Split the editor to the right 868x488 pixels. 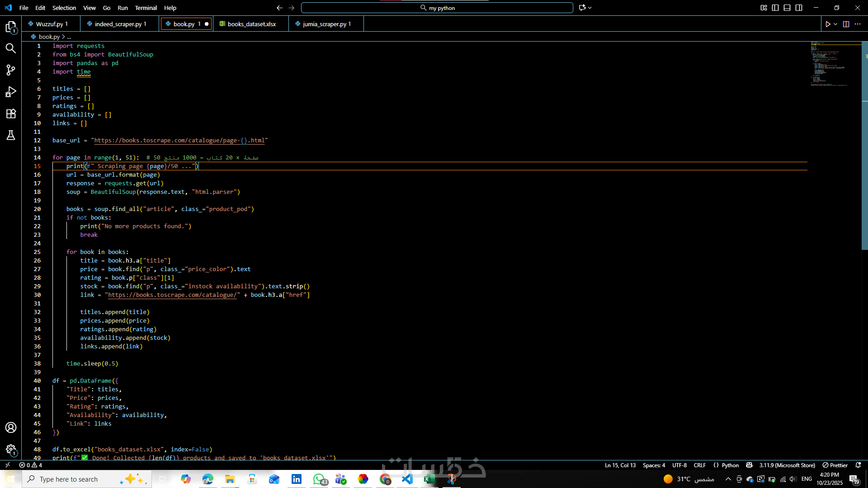tap(846, 24)
